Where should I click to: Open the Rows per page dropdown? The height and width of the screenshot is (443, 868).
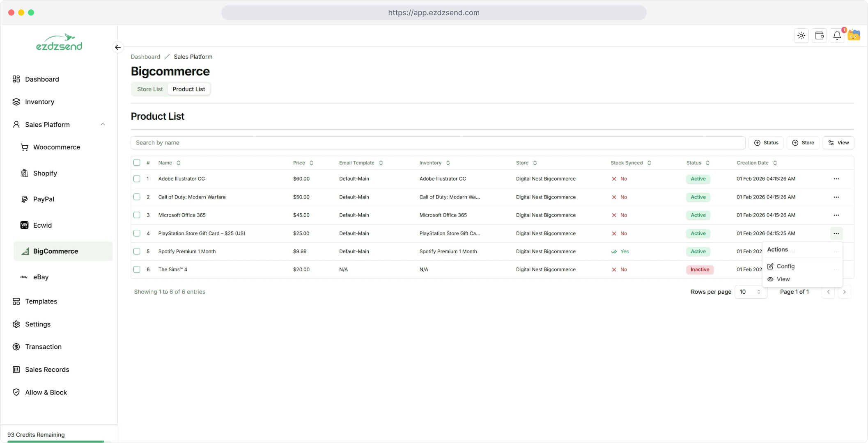750,292
